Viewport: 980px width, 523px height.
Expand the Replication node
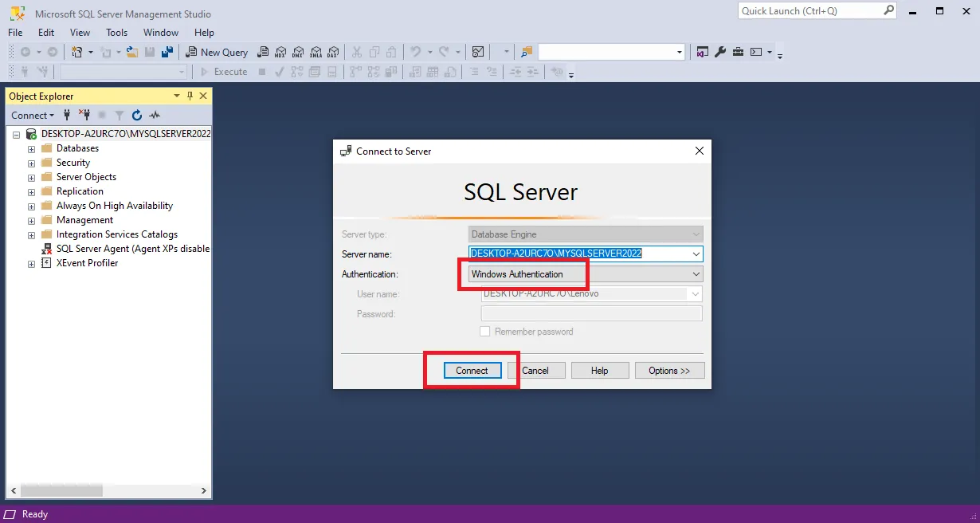[x=31, y=192]
